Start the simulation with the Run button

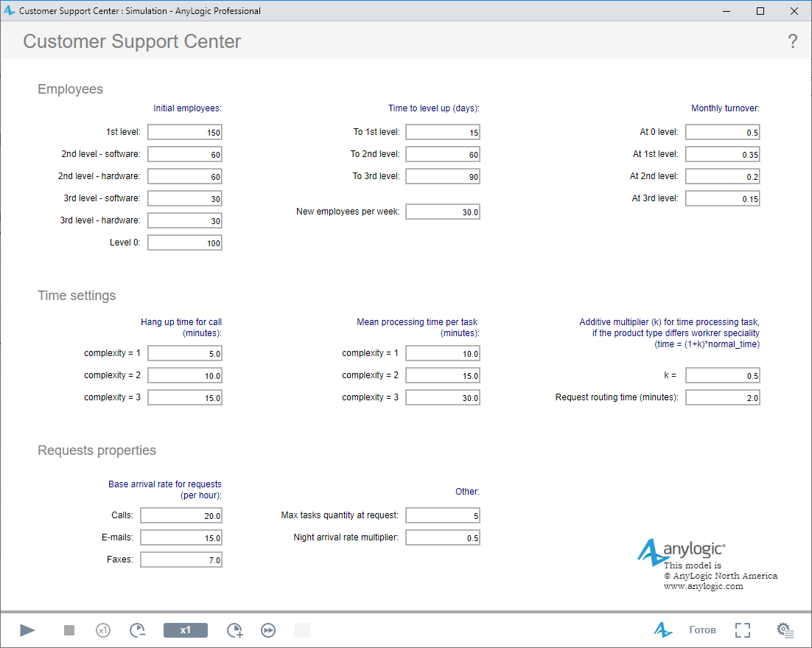(27, 630)
